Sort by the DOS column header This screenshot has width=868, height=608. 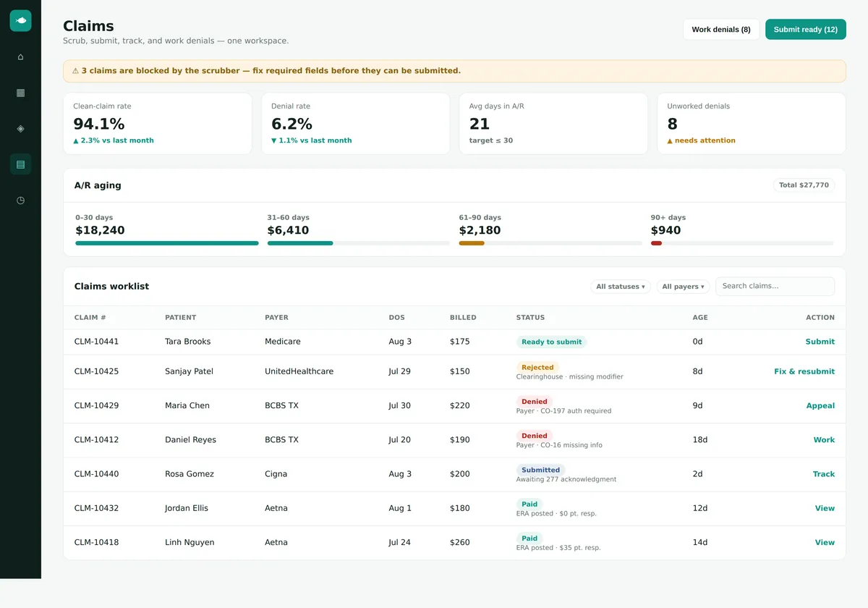pyautogui.click(x=396, y=318)
